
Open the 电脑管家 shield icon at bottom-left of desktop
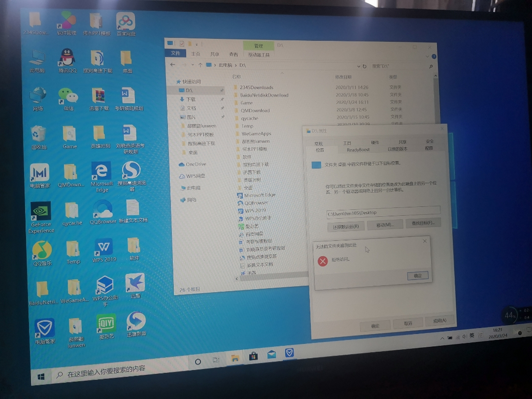45,331
